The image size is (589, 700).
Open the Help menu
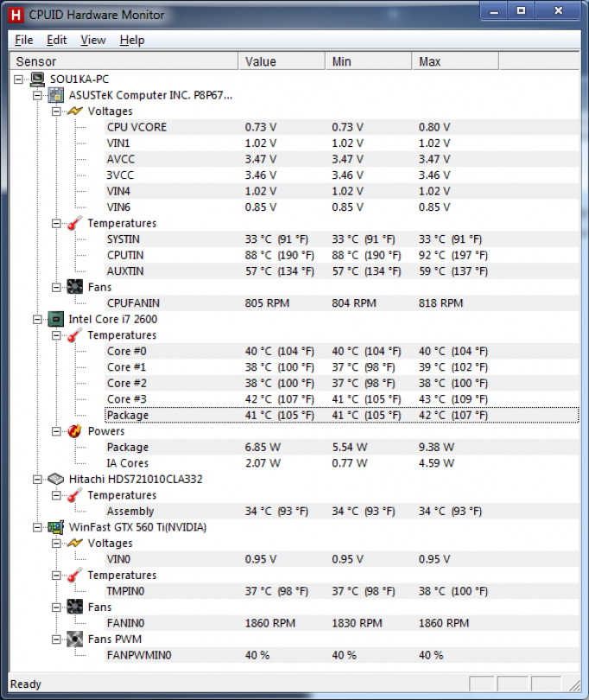tap(132, 40)
